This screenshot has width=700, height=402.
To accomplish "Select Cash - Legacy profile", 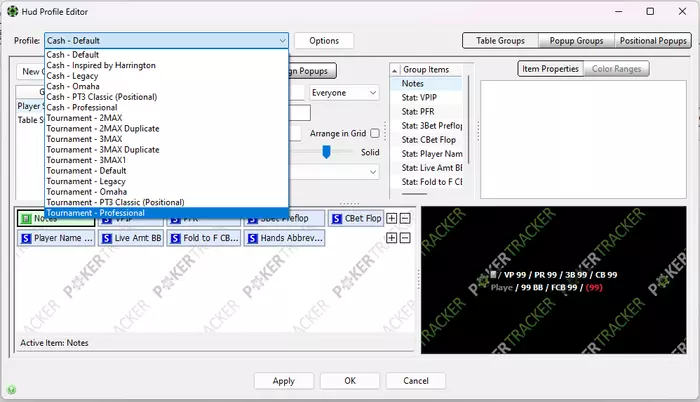I will 167,76.
